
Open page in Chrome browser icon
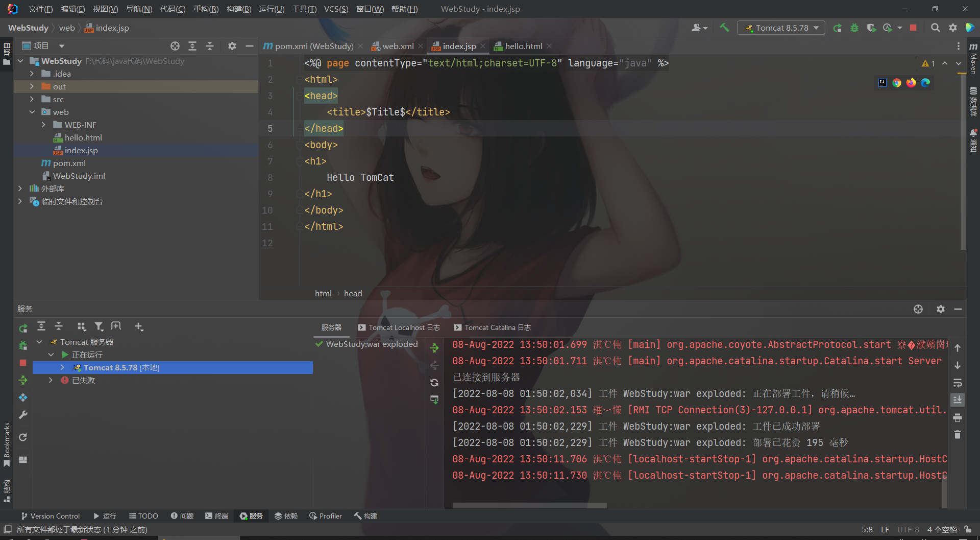[x=897, y=83]
